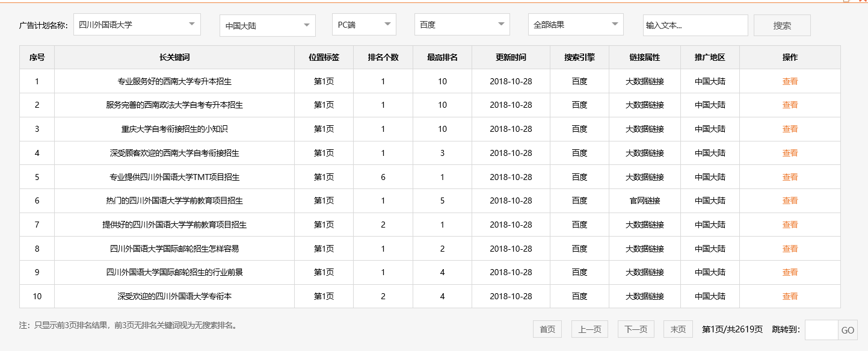Click the 输入文本 text input field
Viewport: 868px width, 351px height.
pyautogui.click(x=695, y=25)
